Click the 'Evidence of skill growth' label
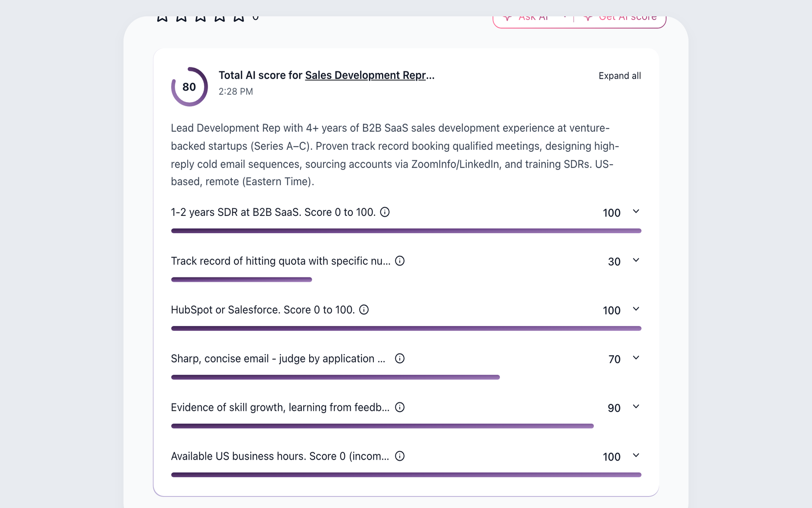 [280, 407]
